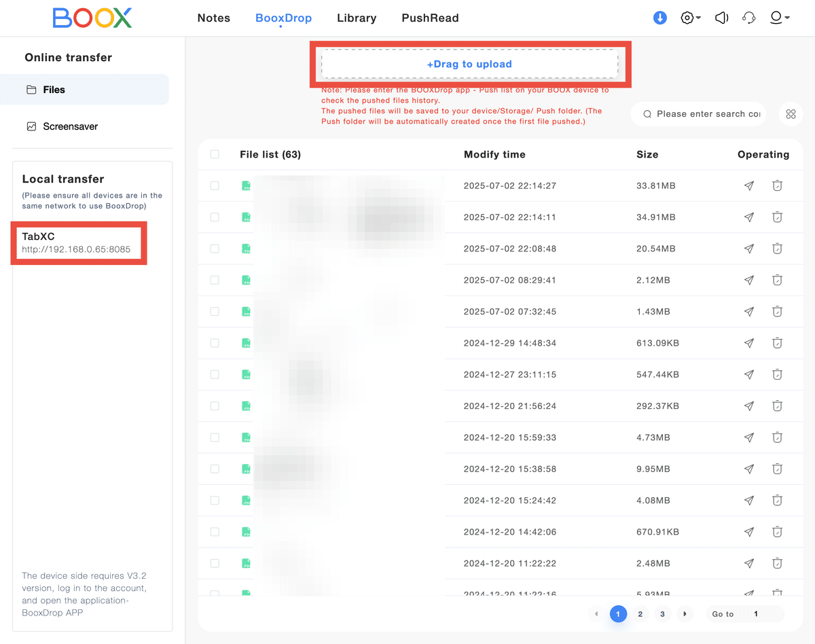Switch to grid view icon
The height and width of the screenshot is (644, 815).
(x=791, y=114)
